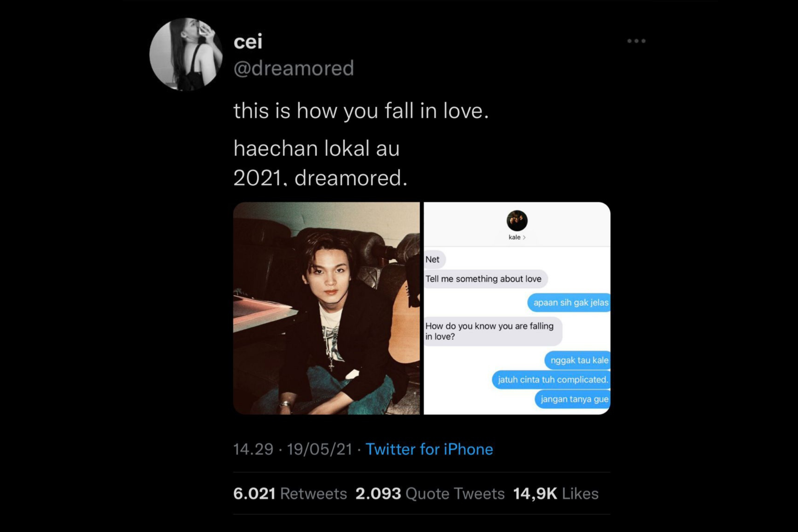Image resolution: width=798 pixels, height=532 pixels.
Task: Click the kale contact avatar in chat
Action: (517, 221)
